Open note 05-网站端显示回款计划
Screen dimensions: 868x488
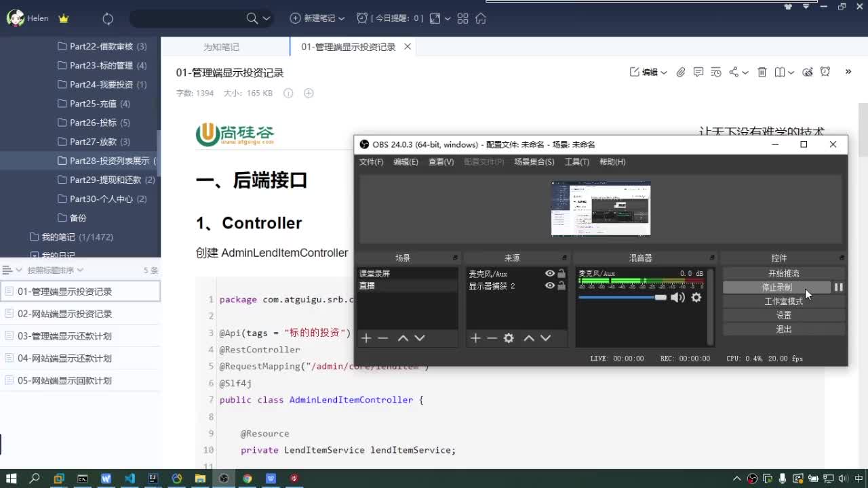click(80, 380)
